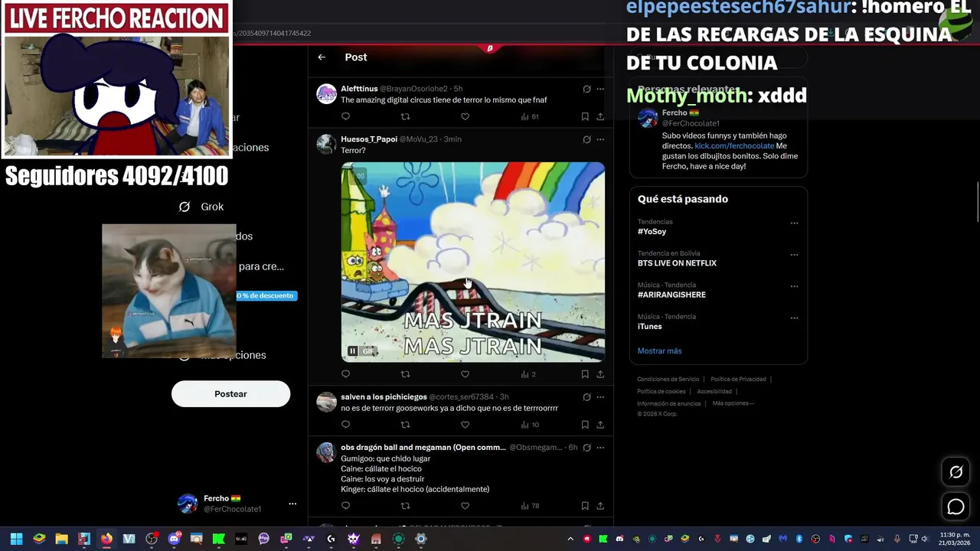This screenshot has width=980, height=551.
Task: Open more options on Huesos_T_Papoi's post
Action: (600, 139)
